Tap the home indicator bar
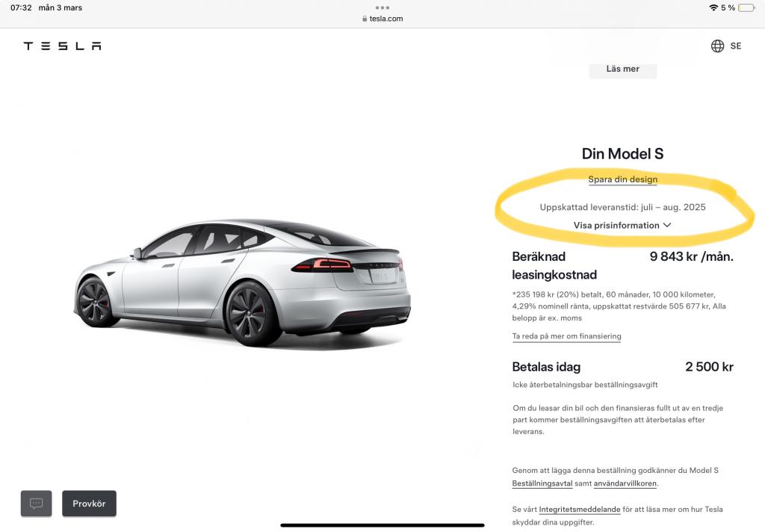The width and height of the screenshot is (765, 532). point(382,525)
